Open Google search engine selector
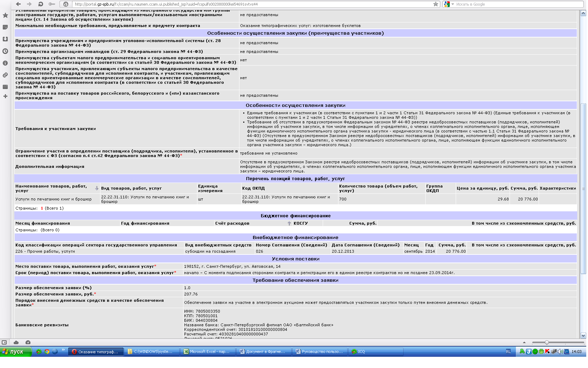The height and width of the screenshot is (368, 588). 448,4
